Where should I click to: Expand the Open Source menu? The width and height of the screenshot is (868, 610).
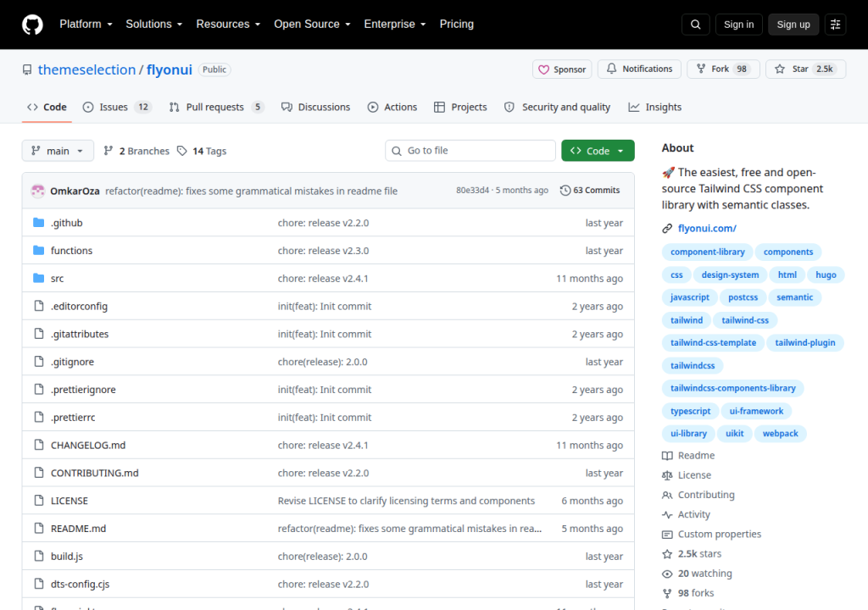pos(312,25)
